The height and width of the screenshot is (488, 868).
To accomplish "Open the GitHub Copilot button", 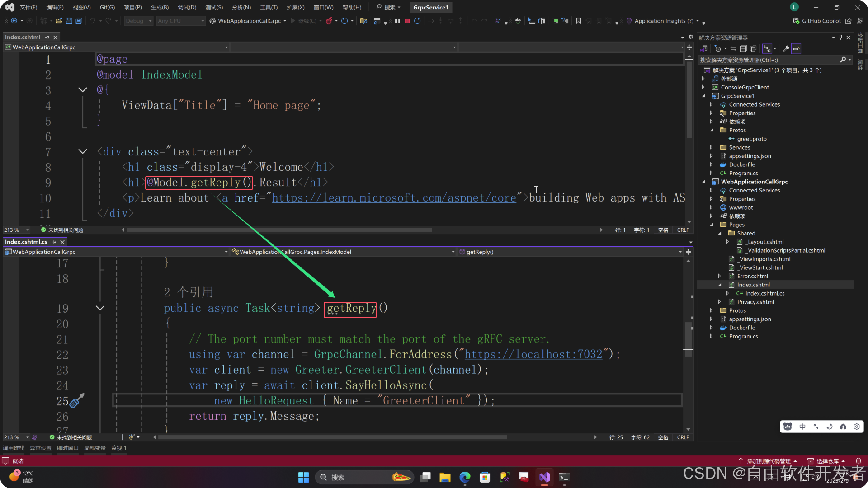I will 816,21.
